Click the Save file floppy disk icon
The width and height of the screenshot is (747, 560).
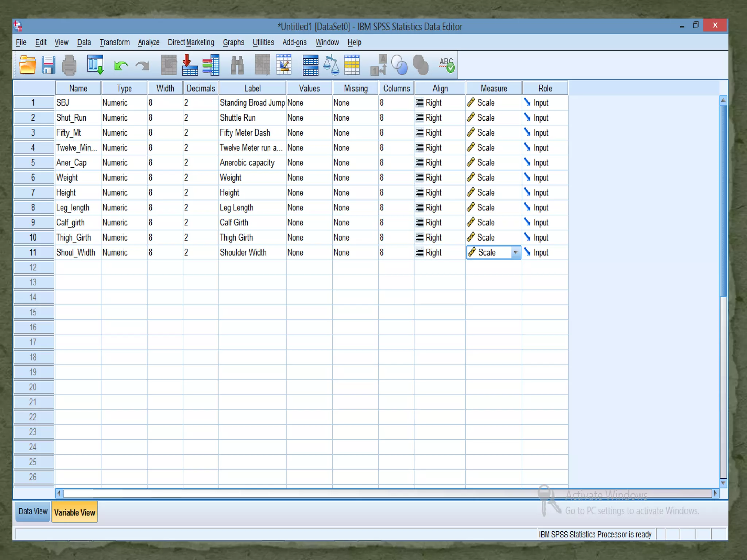48,65
